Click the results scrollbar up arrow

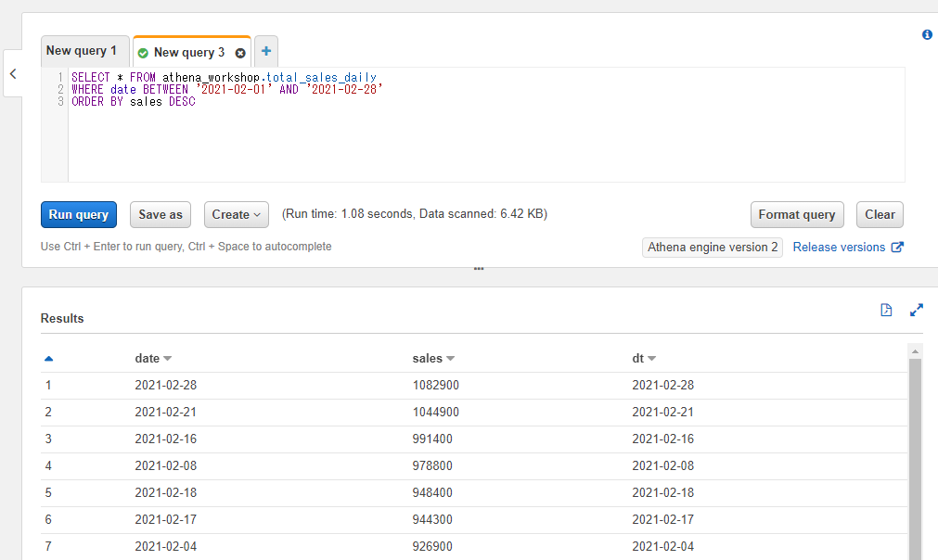tap(915, 351)
